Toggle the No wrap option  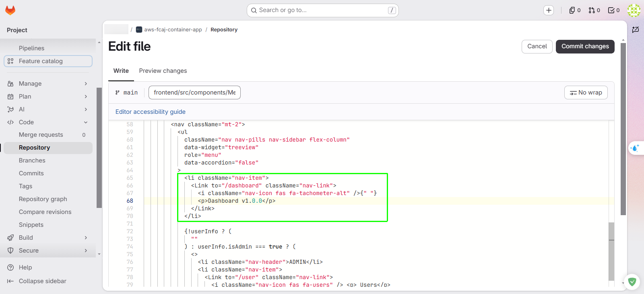586,93
